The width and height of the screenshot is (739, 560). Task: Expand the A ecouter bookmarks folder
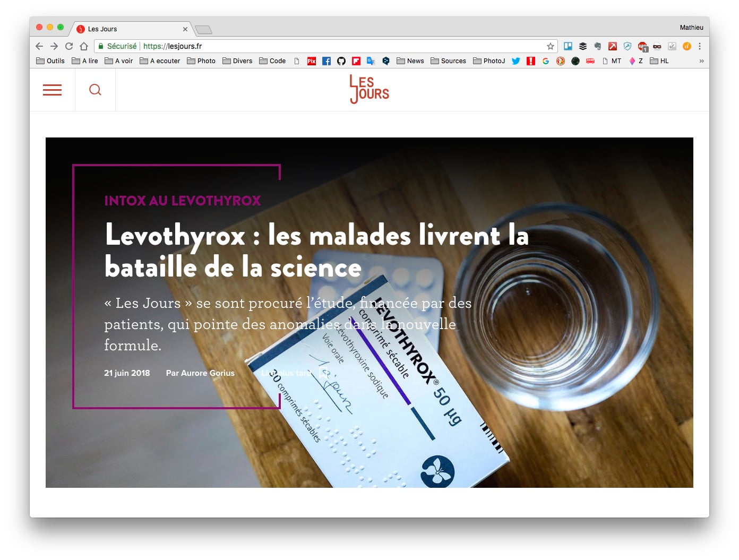tap(160, 61)
